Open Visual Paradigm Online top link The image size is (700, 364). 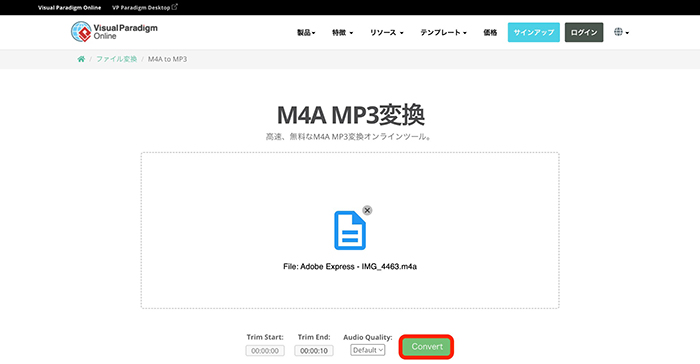click(x=69, y=8)
